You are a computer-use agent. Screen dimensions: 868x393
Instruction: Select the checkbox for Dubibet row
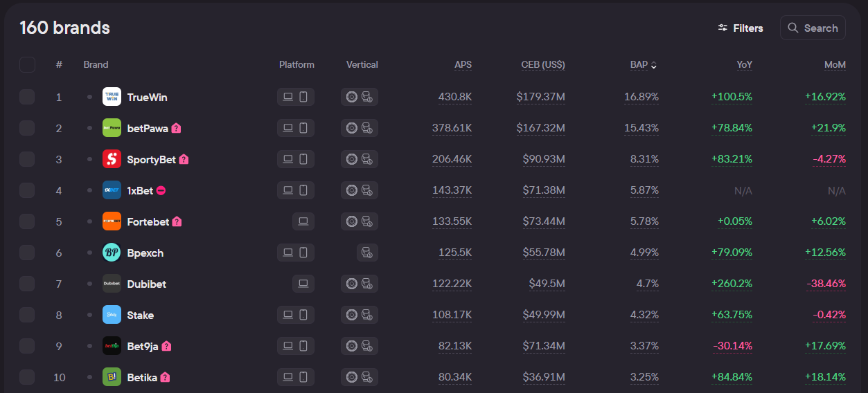pos(27,284)
